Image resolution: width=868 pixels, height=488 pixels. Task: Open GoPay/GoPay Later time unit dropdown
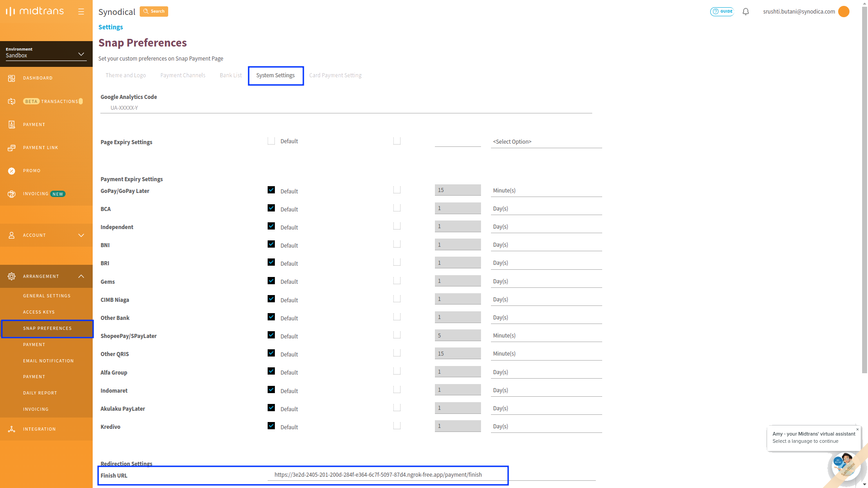click(546, 191)
